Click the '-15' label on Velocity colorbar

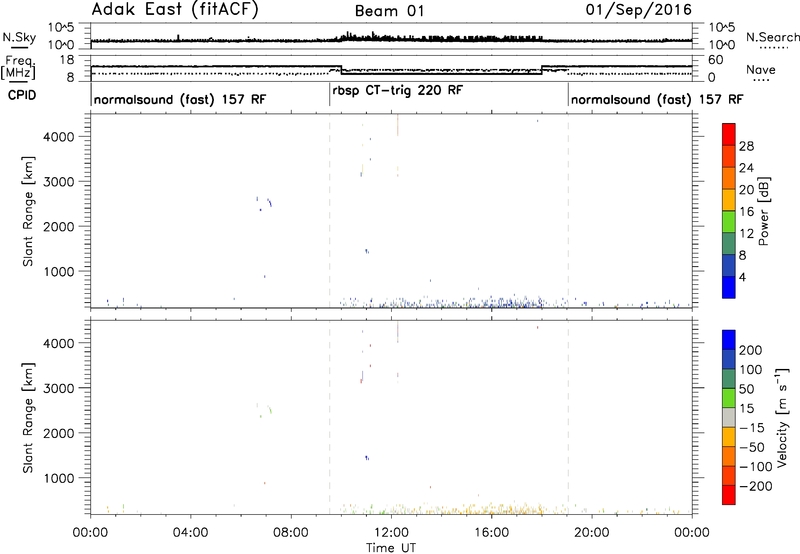point(751,428)
